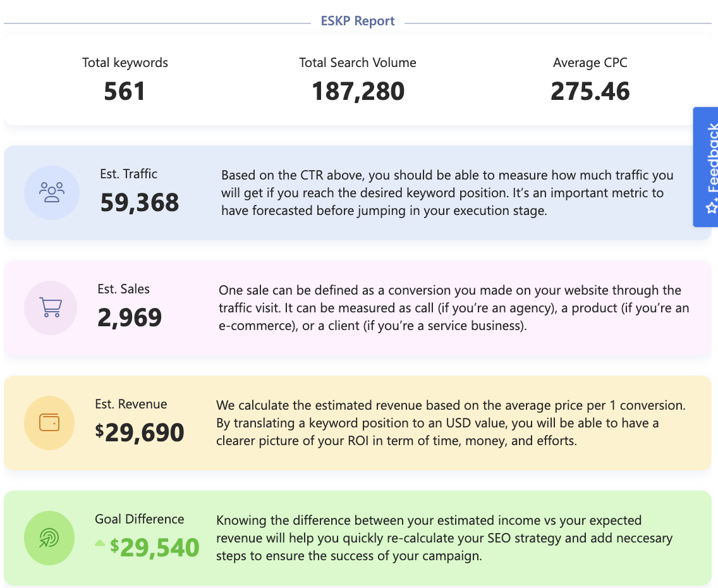Click the star icon on the Feedback tab
Screen dimensions: 718x588
(x=712, y=207)
